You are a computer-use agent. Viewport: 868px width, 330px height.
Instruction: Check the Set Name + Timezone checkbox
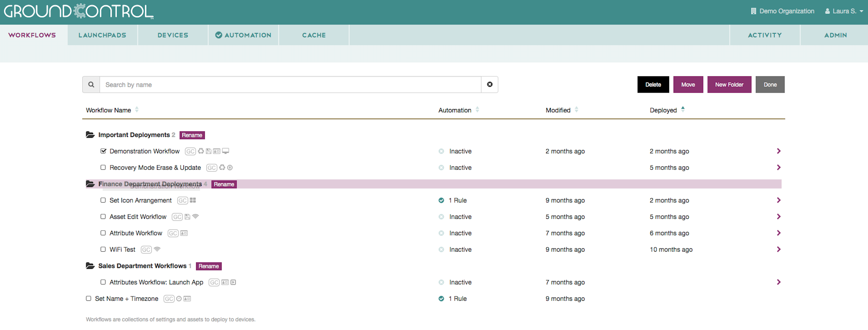pos(89,298)
